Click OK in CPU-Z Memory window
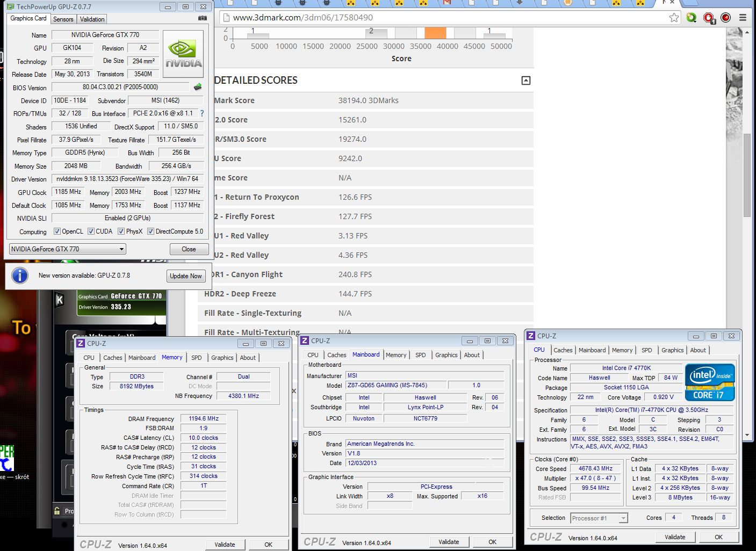This screenshot has height=551, width=756. coord(268,545)
